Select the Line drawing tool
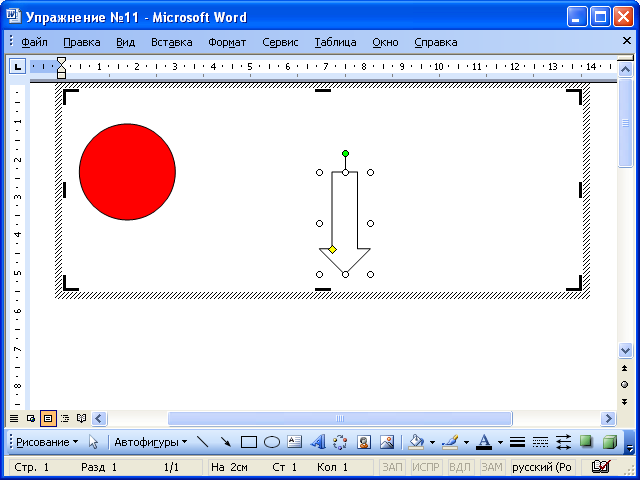This screenshot has width=640, height=480. coord(202,442)
